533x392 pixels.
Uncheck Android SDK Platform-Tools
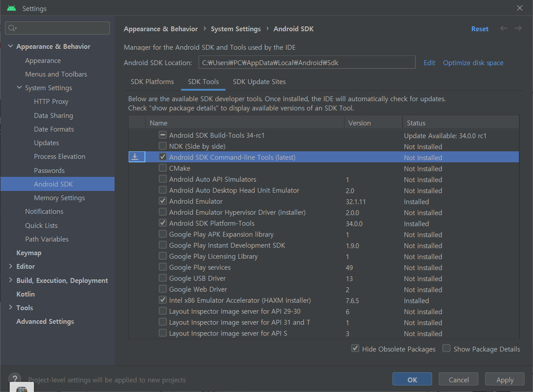pyautogui.click(x=163, y=223)
